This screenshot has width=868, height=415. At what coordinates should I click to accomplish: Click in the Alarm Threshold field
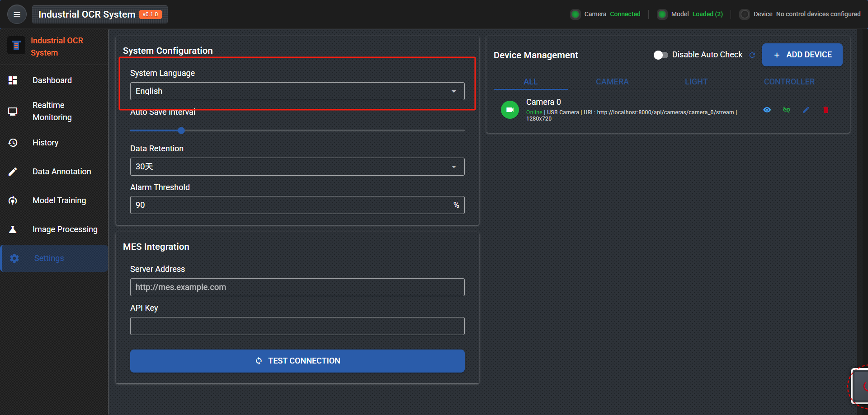297,205
